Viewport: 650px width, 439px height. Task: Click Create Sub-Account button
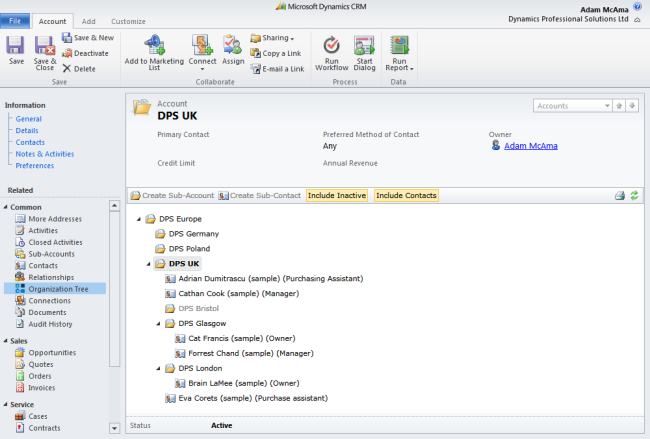pyautogui.click(x=173, y=196)
